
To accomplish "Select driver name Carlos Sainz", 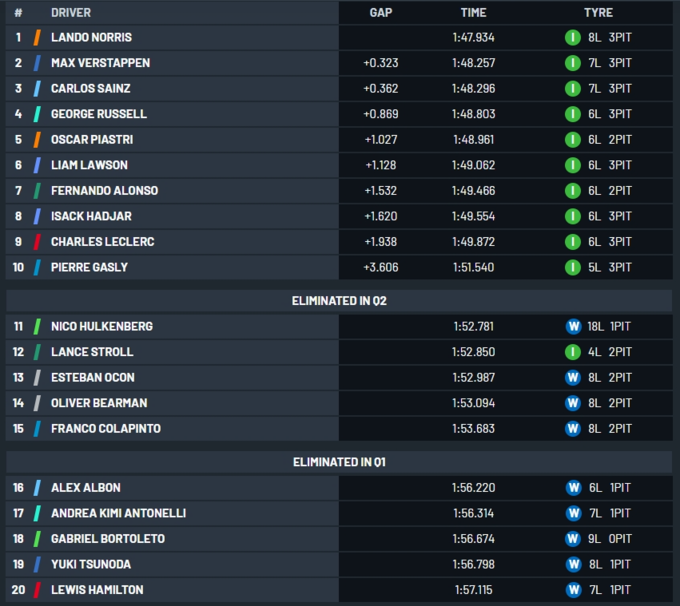I will tap(91, 89).
